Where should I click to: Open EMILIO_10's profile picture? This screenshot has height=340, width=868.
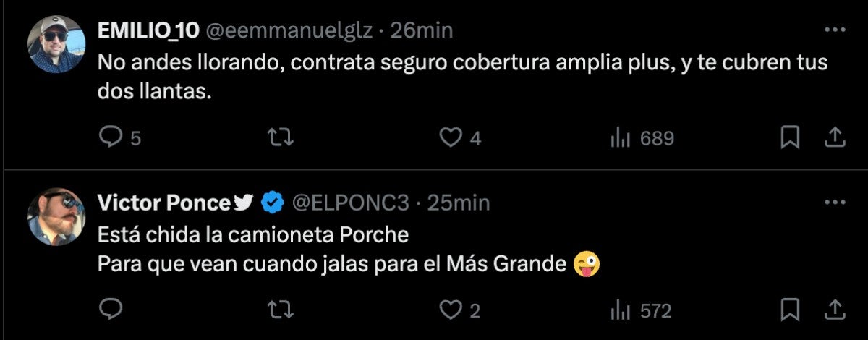[56, 43]
